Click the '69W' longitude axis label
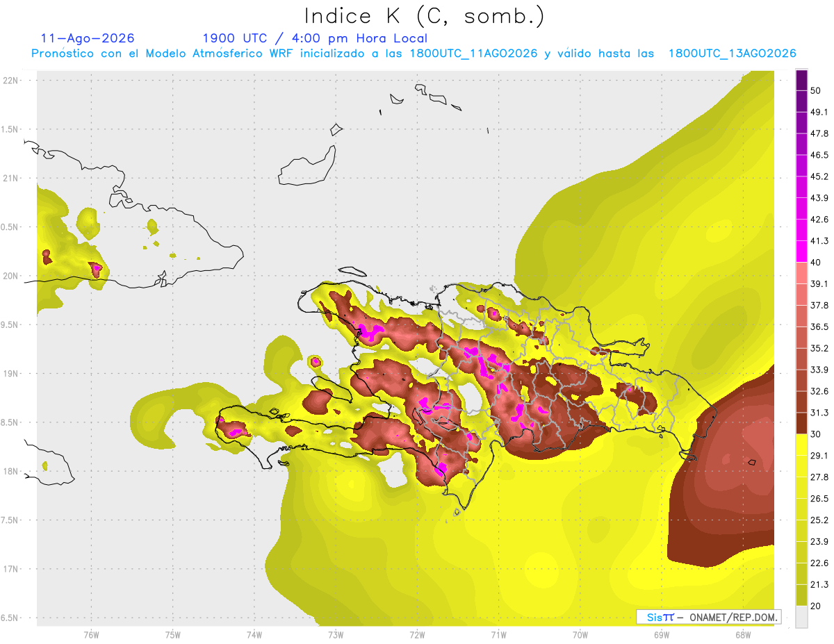834x644 pixels. (662, 635)
